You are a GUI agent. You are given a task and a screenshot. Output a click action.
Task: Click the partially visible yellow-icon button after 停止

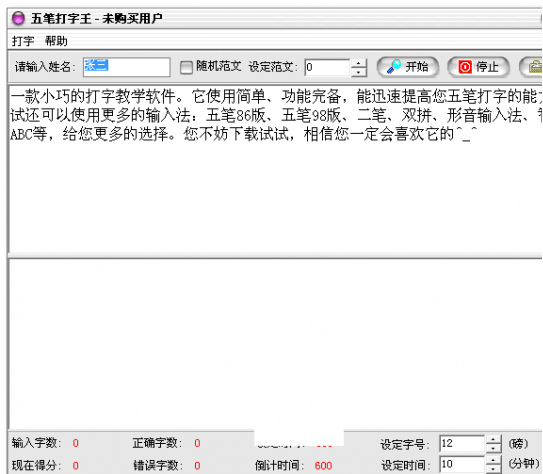[x=531, y=67]
